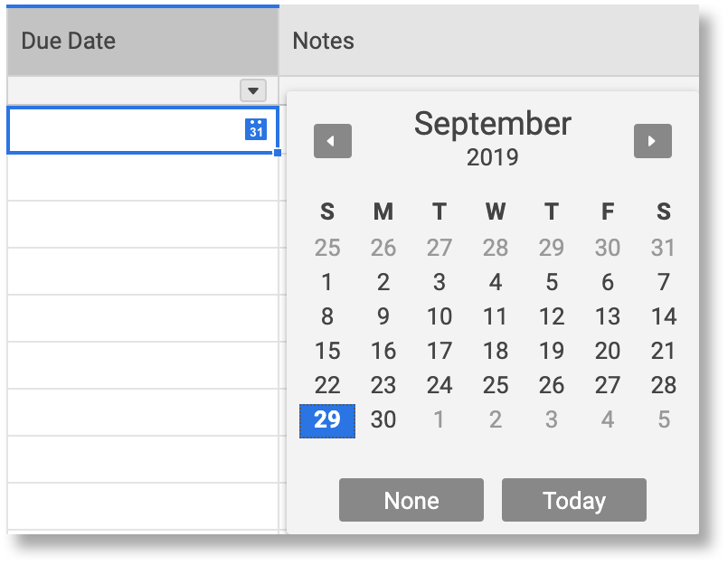Open the Due Date column filter dropdown

click(253, 90)
